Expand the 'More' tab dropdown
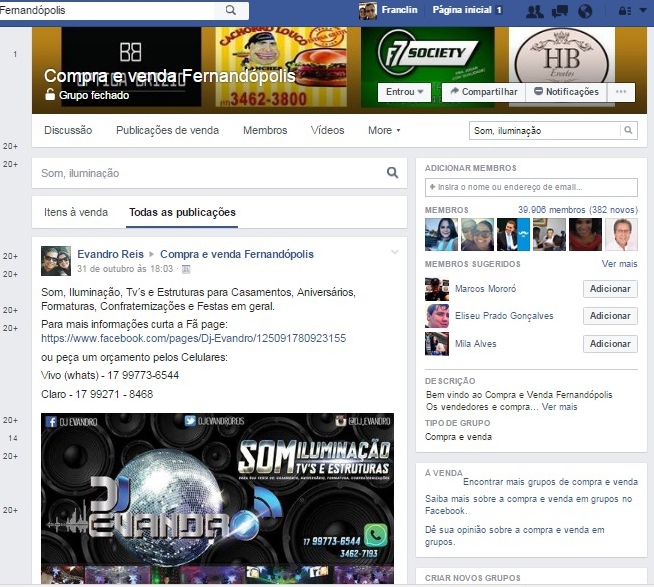654x587 pixels. pyautogui.click(x=384, y=130)
